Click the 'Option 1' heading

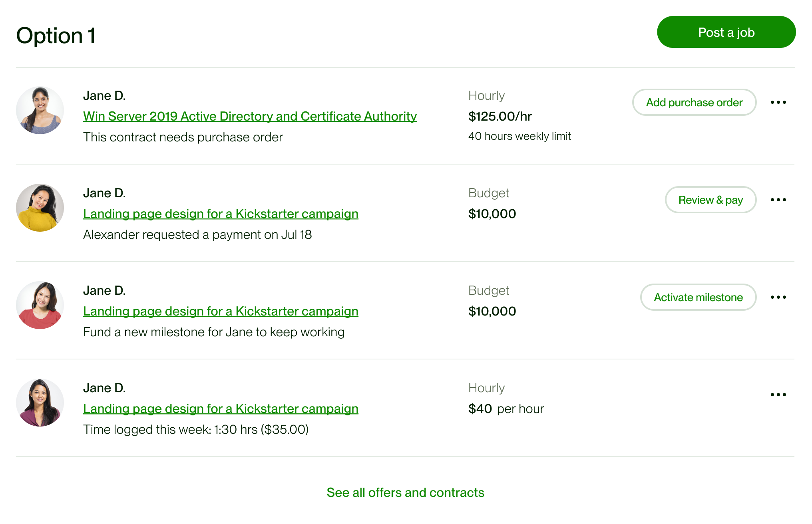click(56, 35)
